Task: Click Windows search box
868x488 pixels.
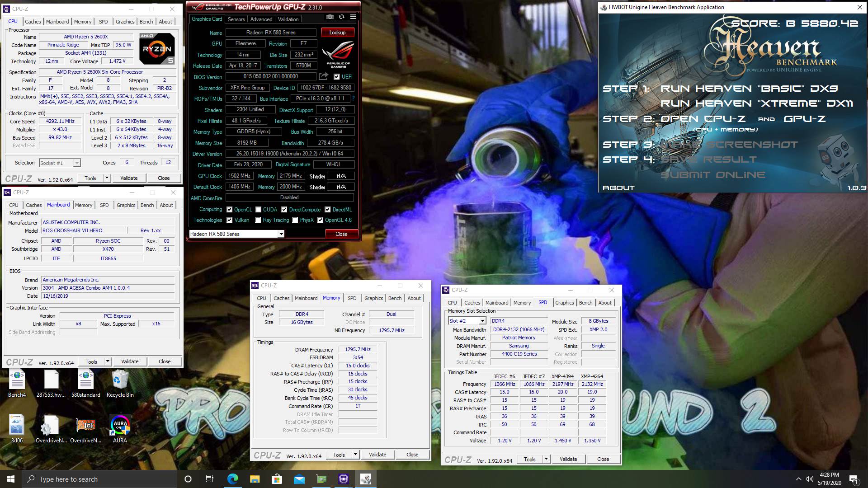Action: [x=99, y=479]
